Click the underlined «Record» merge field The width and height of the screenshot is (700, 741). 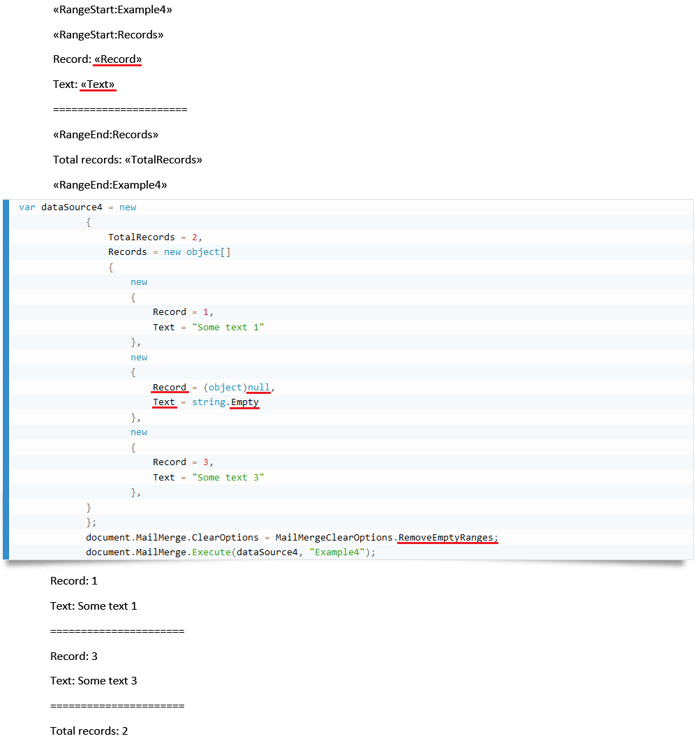tap(117, 59)
